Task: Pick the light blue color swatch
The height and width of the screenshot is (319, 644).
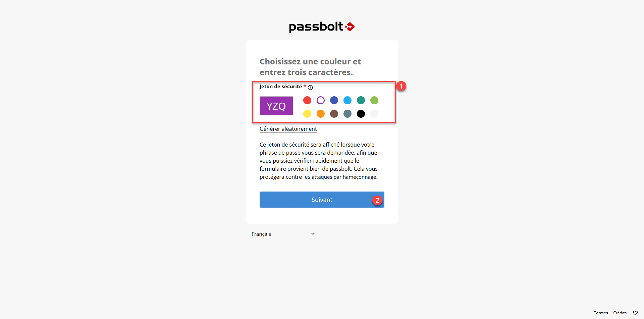Action: click(347, 100)
